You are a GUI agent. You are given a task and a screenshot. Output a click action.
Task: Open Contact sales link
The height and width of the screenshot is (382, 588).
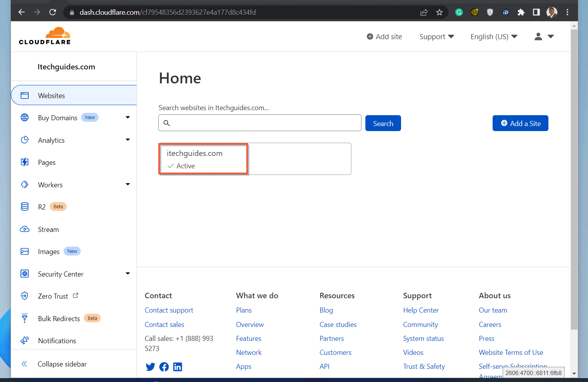coord(164,325)
